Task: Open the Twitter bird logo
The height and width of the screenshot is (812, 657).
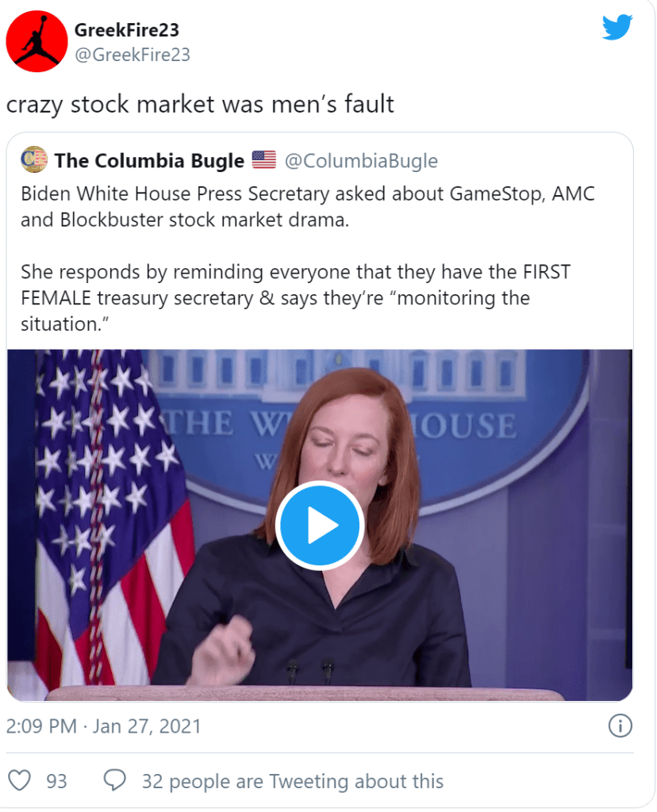Action: 617,27
